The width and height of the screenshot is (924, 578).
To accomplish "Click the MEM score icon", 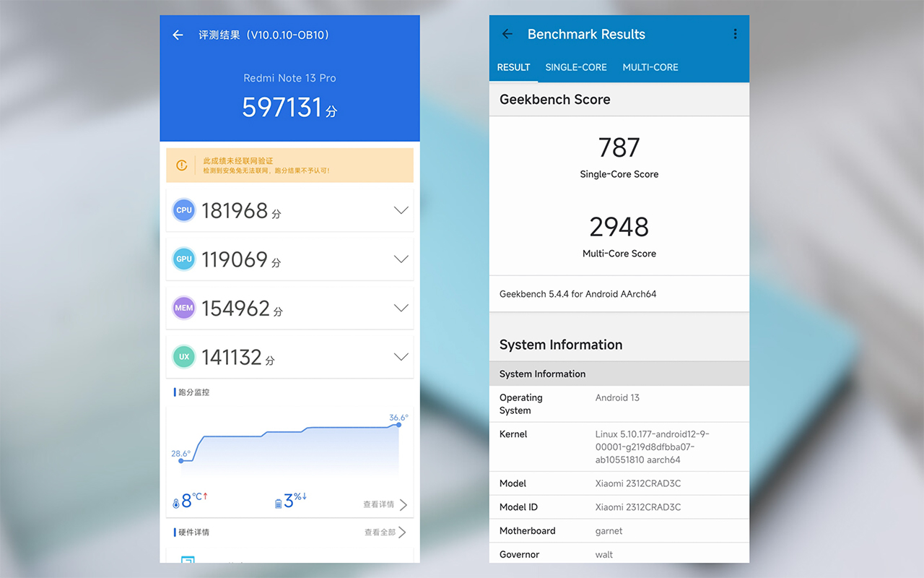I will click(x=183, y=308).
